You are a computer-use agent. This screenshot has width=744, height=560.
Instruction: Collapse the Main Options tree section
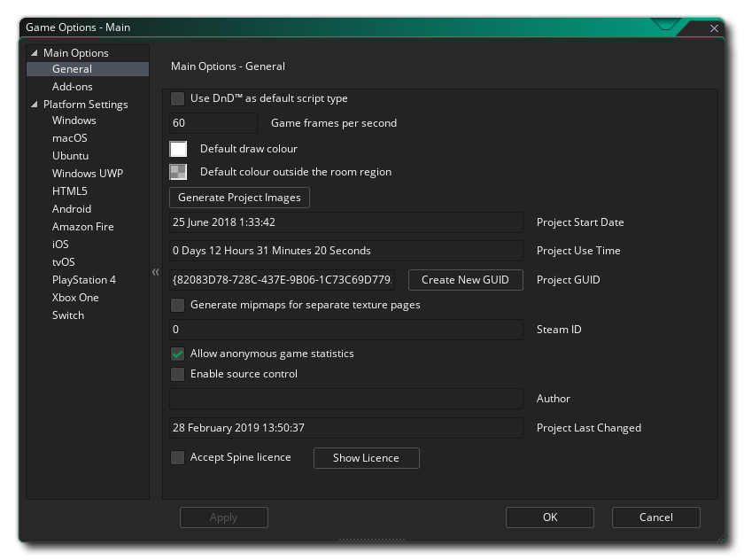(33, 52)
